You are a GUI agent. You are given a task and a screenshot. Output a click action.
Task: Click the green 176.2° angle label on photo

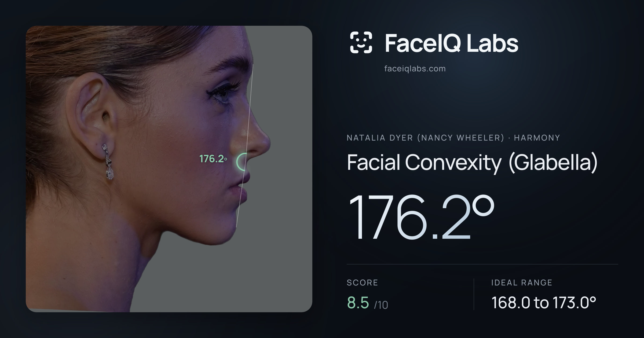pyautogui.click(x=213, y=159)
